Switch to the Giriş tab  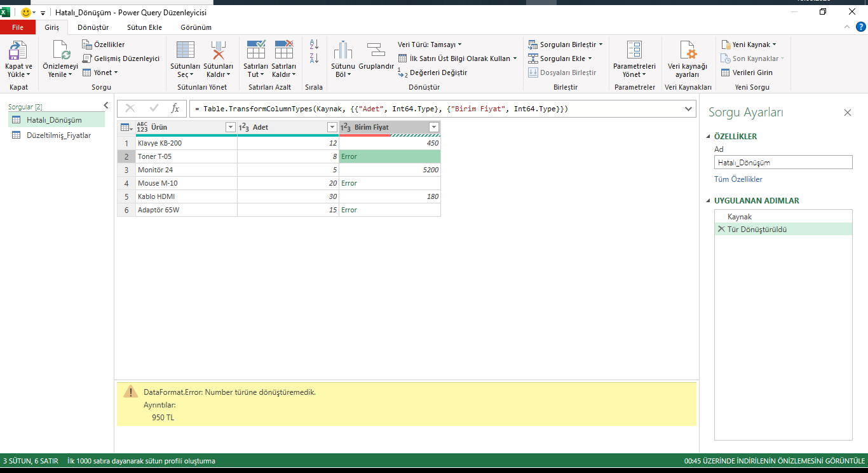tap(51, 27)
